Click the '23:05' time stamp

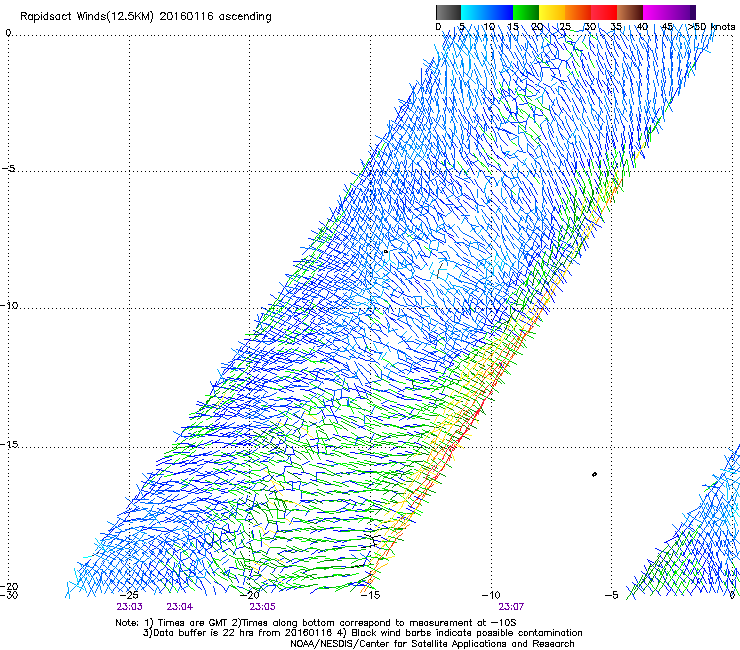(262, 607)
